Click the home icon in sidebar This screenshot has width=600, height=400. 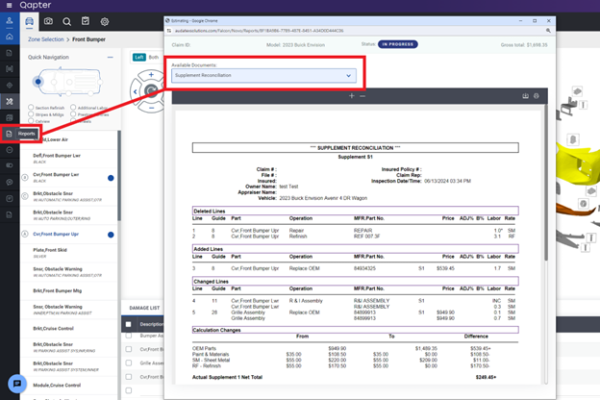pos(10,37)
